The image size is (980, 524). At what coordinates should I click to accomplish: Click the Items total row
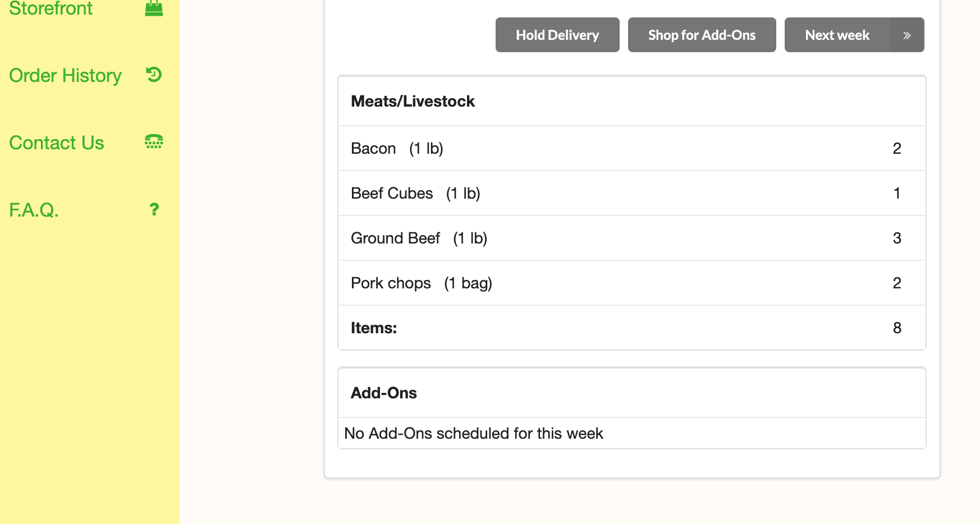point(631,328)
